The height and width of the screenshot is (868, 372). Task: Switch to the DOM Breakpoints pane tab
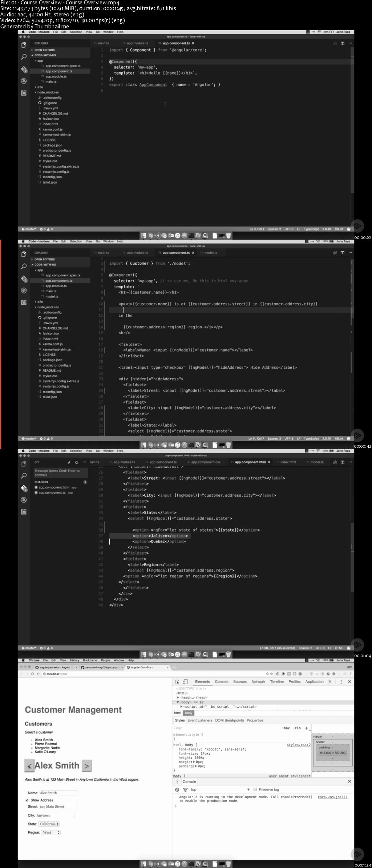(230, 720)
